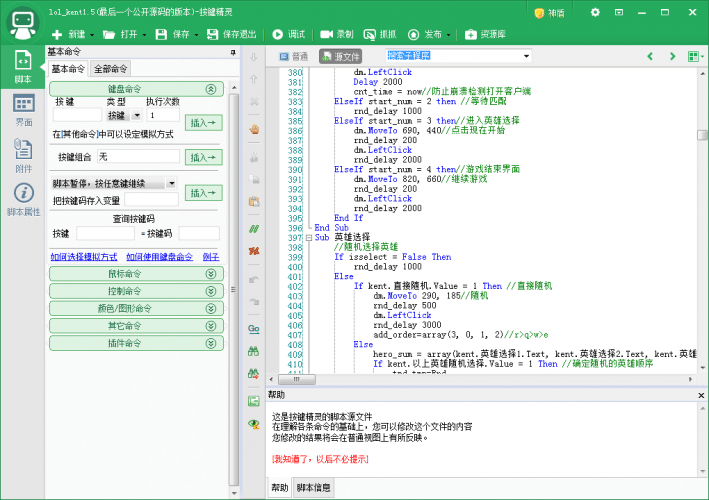709x500 pixels.
Task: Click the eye syntax-check icon
Action: 254,424
